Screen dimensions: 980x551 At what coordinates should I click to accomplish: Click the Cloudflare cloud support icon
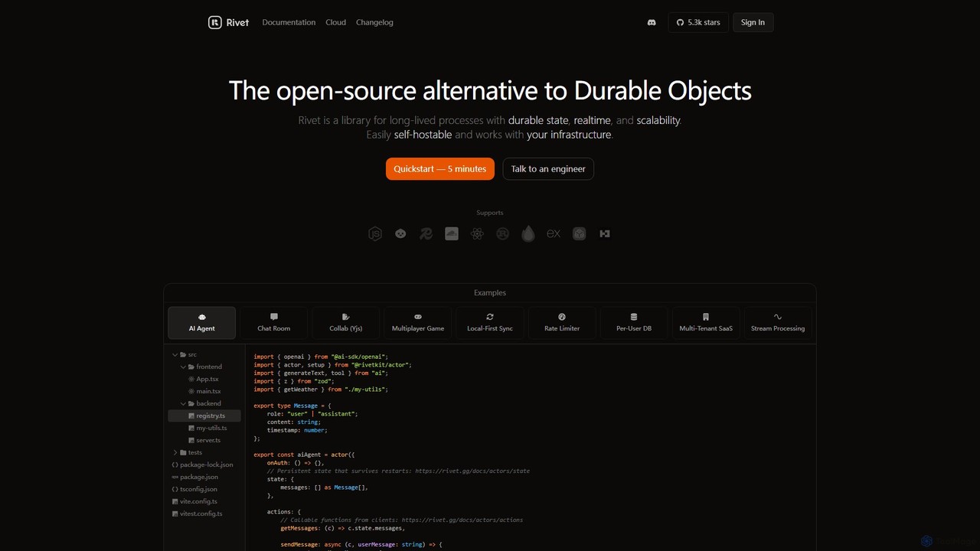click(452, 233)
